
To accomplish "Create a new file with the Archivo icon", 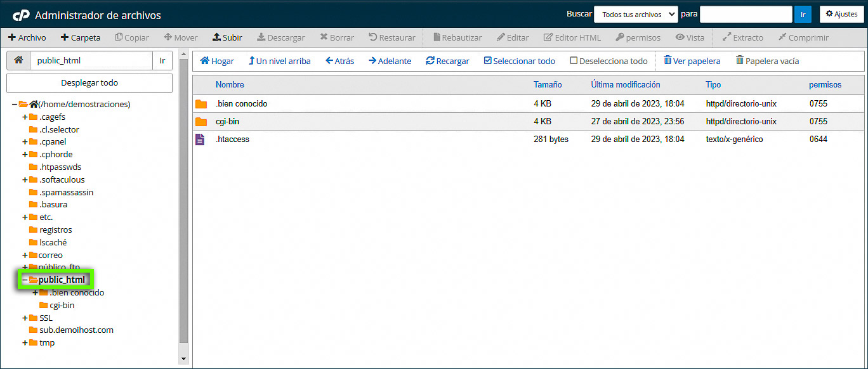I will pos(27,37).
